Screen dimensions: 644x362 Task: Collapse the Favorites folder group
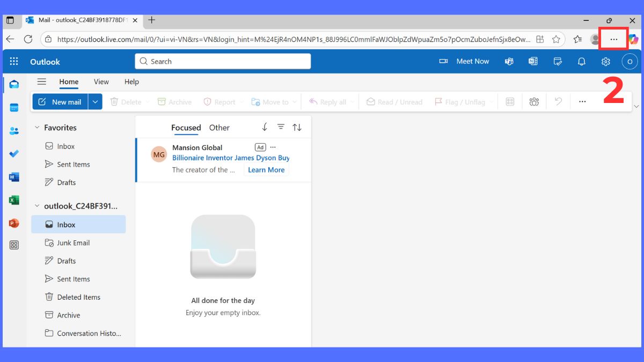pos(37,128)
